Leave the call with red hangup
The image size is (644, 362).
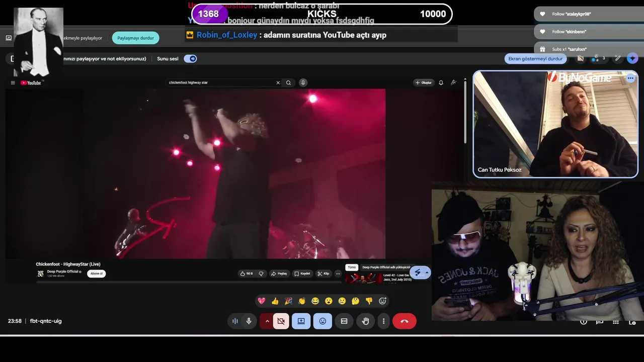pos(405,321)
